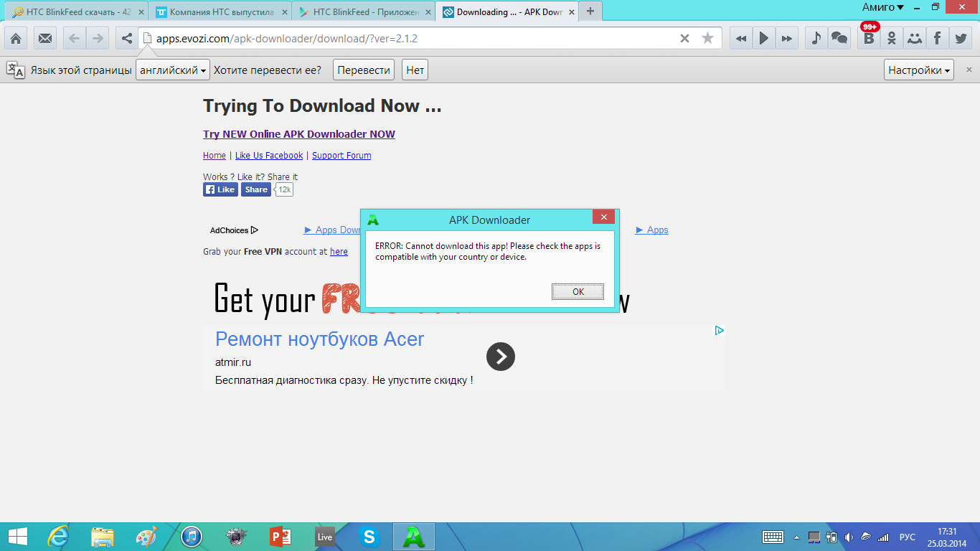
Task: Open the volume control in the tray
Action: [x=849, y=537]
